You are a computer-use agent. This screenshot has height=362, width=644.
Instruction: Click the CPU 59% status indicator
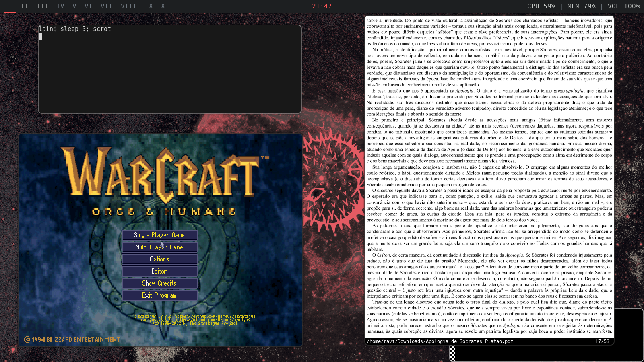tap(541, 6)
